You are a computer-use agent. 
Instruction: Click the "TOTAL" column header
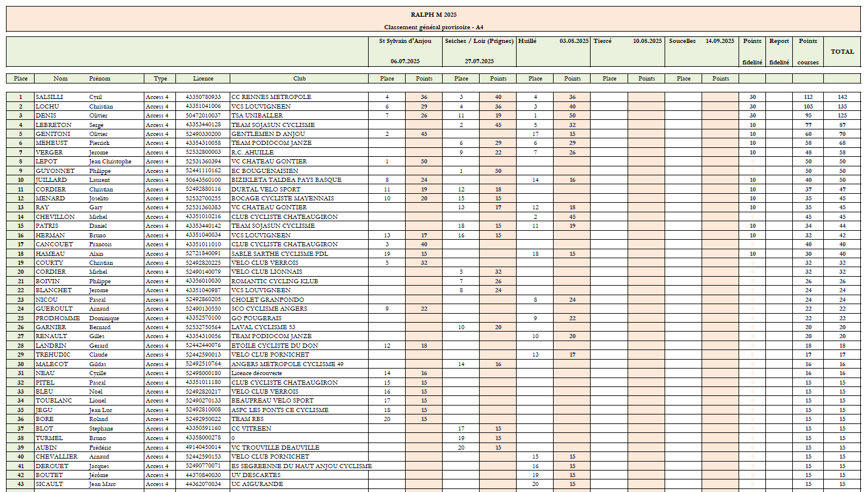coord(842,52)
